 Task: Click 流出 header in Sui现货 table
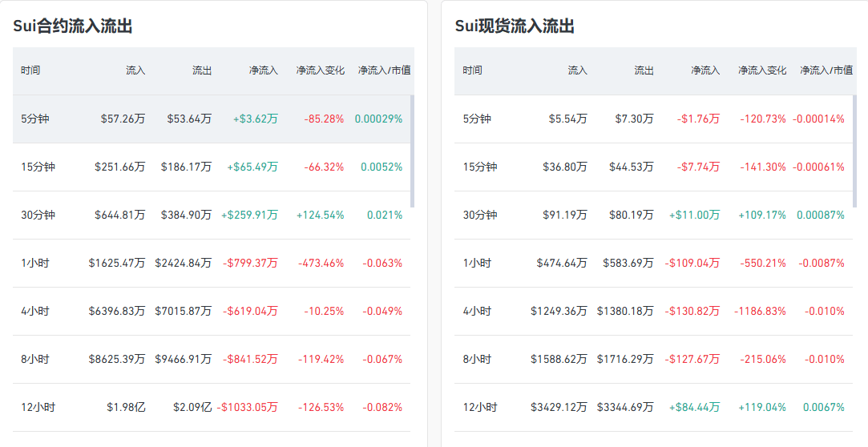(644, 70)
